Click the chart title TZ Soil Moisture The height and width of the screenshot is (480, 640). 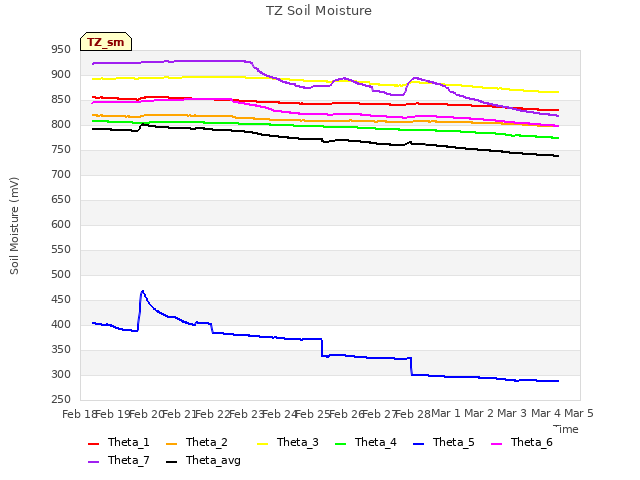pos(319,11)
